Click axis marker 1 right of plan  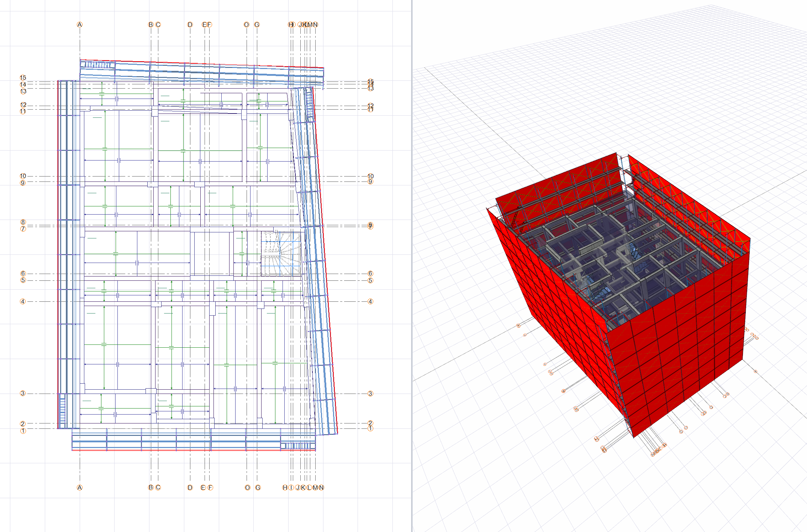click(370, 428)
